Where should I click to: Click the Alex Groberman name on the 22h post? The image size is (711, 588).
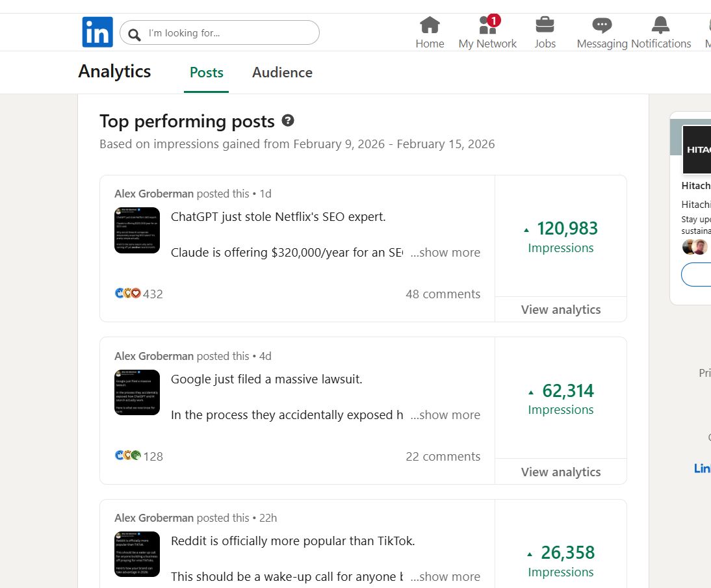[154, 518]
